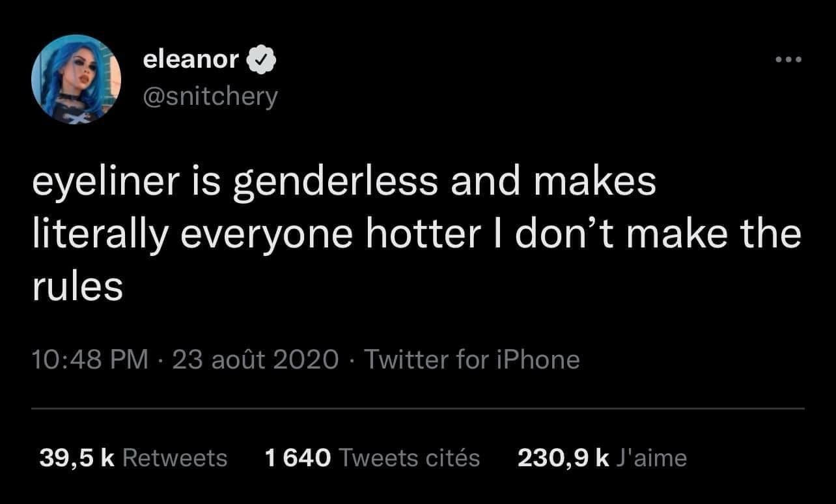Open eleanor's blue-haired profile avatar

click(76, 79)
